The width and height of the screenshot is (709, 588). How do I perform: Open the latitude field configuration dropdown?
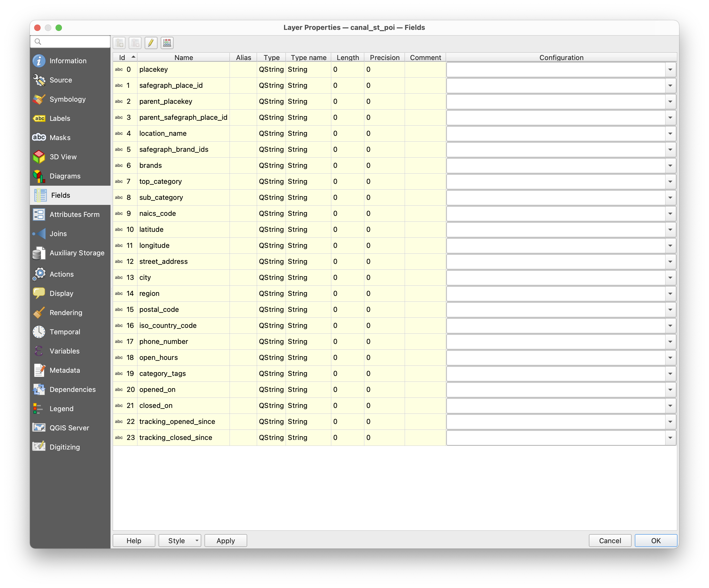[x=670, y=230]
